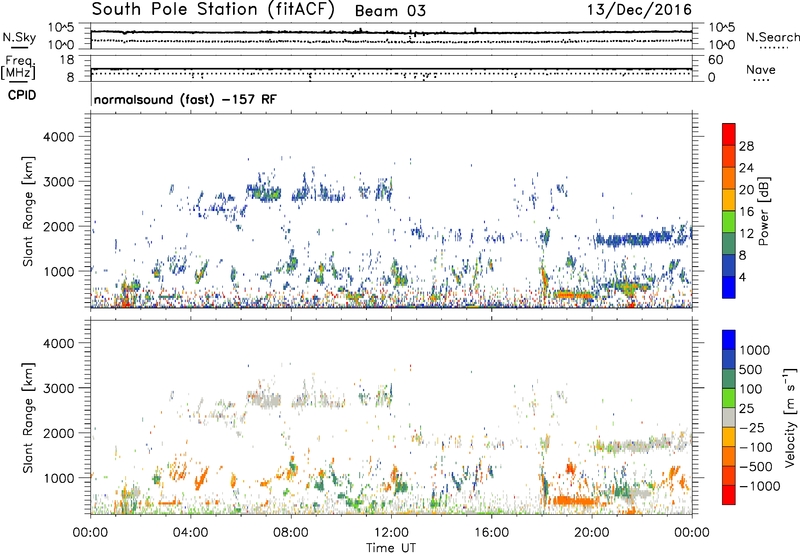Click the 'Freq. [MHz]' axis label

[x=19, y=67]
